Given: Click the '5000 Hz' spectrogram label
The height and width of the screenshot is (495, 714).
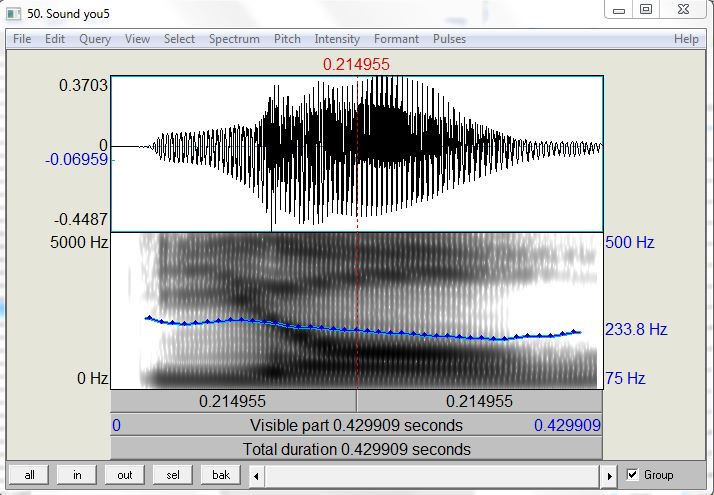Looking at the screenshot, I should pyautogui.click(x=79, y=242).
